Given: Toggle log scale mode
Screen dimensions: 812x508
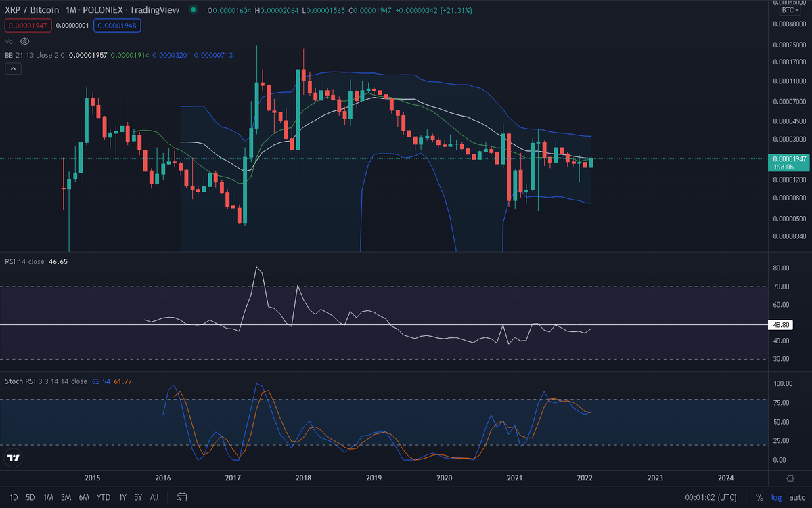Looking at the screenshot, I should tap(776, 497).
